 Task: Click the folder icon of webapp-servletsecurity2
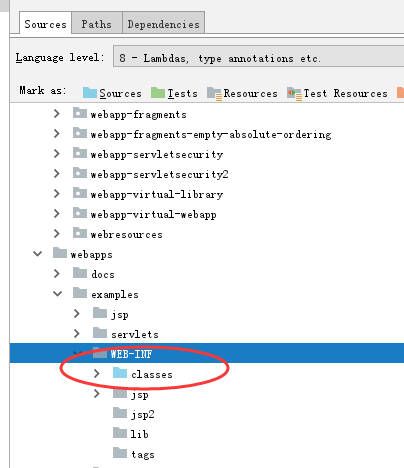click(80, 173)
